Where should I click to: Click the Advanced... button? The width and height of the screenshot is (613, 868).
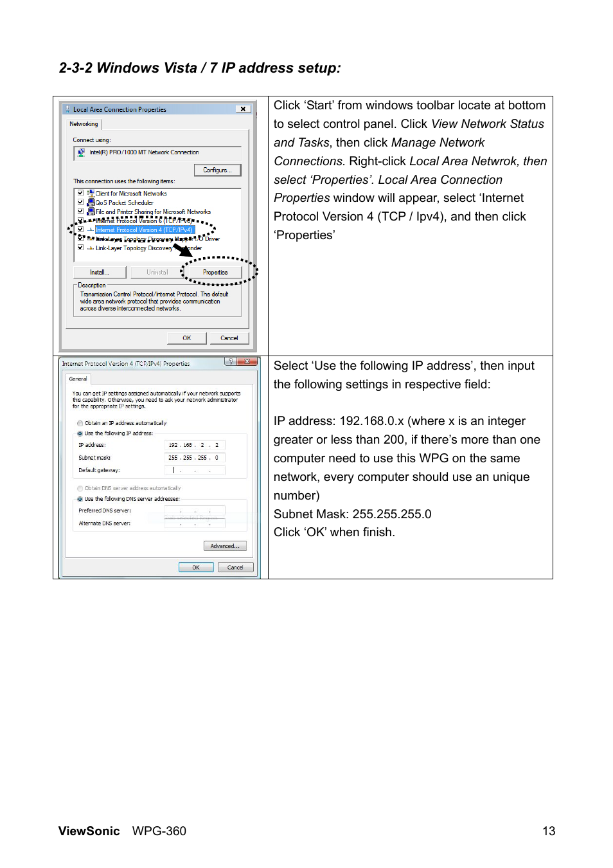pos(225,546)
